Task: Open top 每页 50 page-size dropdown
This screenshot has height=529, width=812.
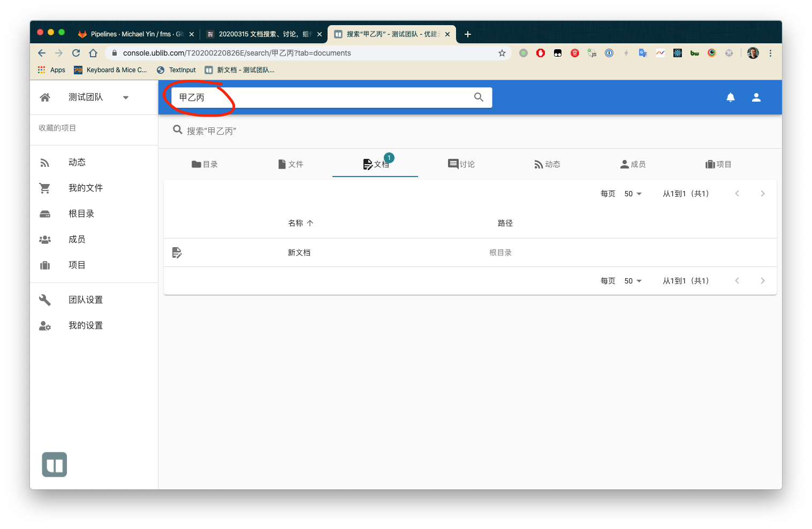Action: click(x=633, y=194)
